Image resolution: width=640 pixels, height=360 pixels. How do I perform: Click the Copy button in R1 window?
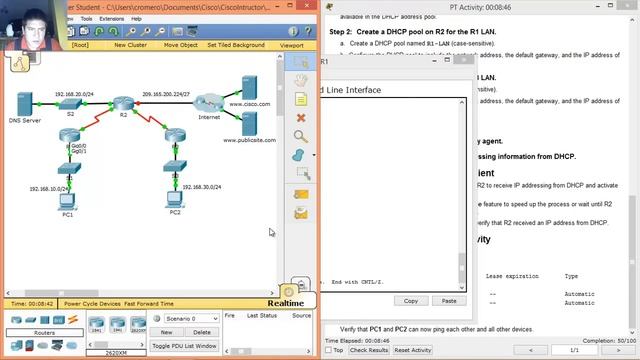coord(411,301)
